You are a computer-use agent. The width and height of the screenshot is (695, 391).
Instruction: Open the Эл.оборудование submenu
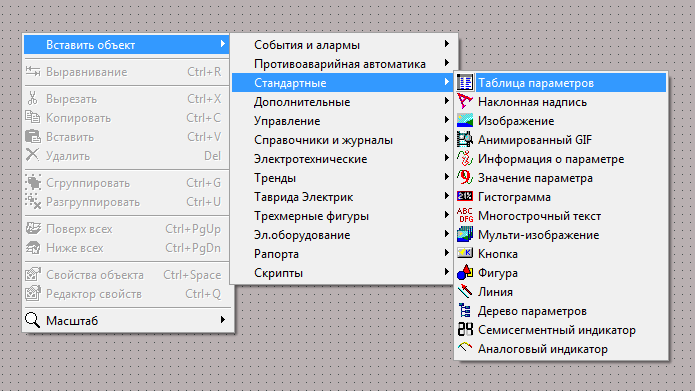coord(342,235)
